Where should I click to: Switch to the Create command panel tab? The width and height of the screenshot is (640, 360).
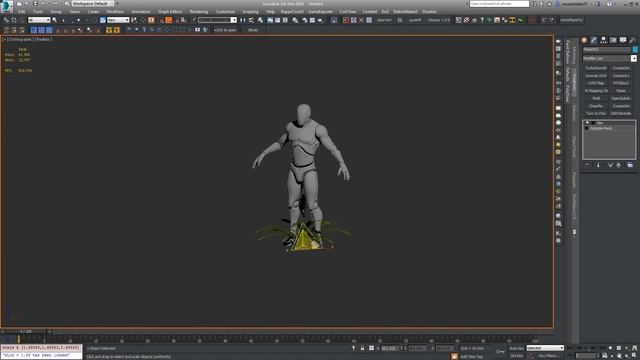584,40
